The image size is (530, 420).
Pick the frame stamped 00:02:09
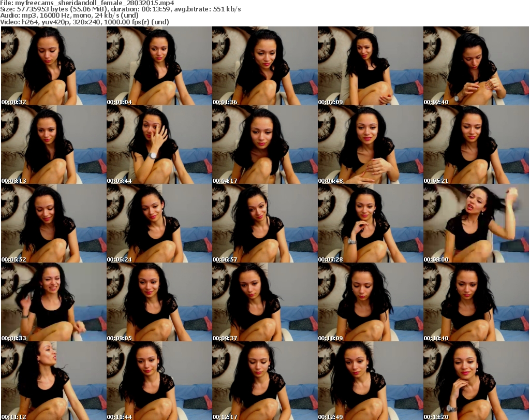pyautogui.click(x=370, y=66)
